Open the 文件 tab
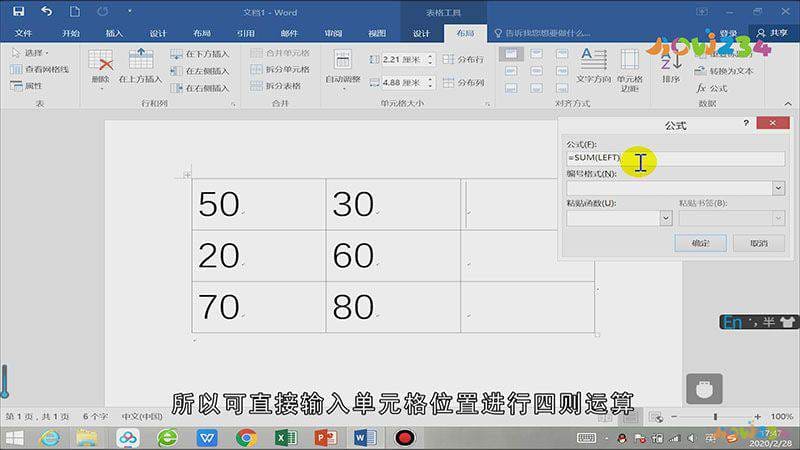Image resolution: width=800 pixels, height=450 pixels. coord(23,33)
